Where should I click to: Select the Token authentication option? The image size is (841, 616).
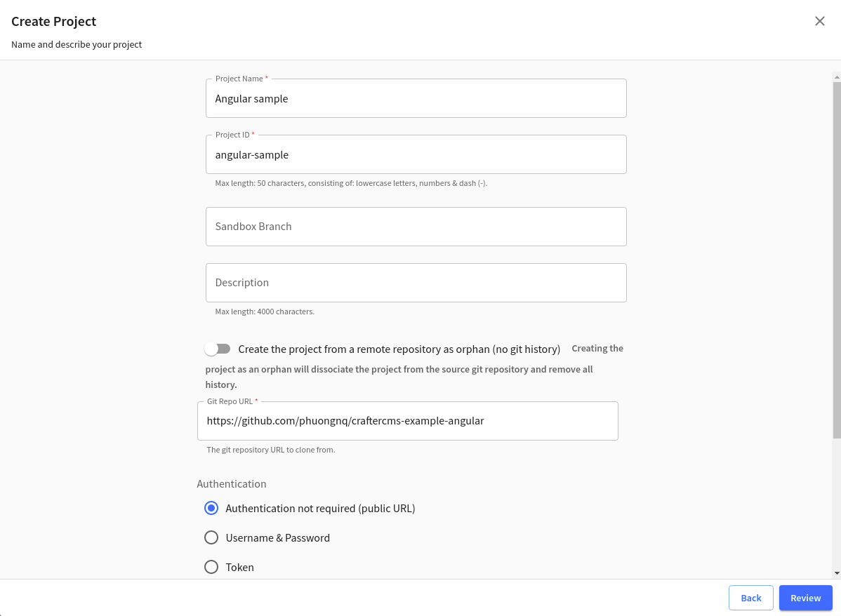tap(211, 567)
